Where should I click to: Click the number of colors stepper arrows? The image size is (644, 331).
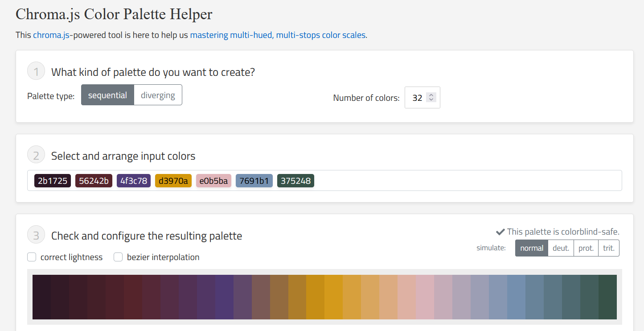(x=431, y=97)
